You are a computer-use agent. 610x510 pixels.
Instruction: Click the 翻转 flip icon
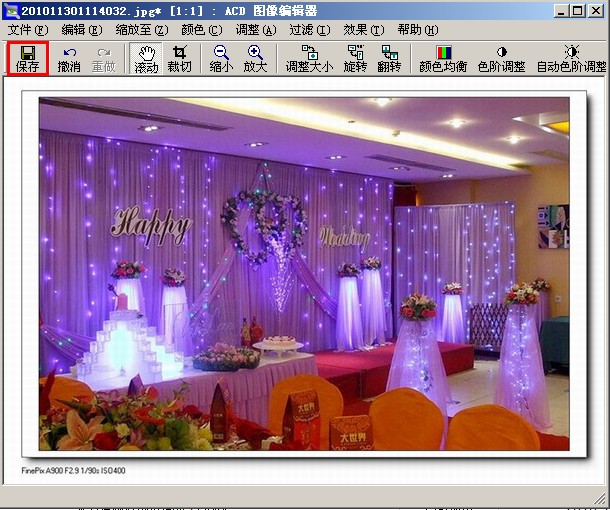[x=389, y=59]
